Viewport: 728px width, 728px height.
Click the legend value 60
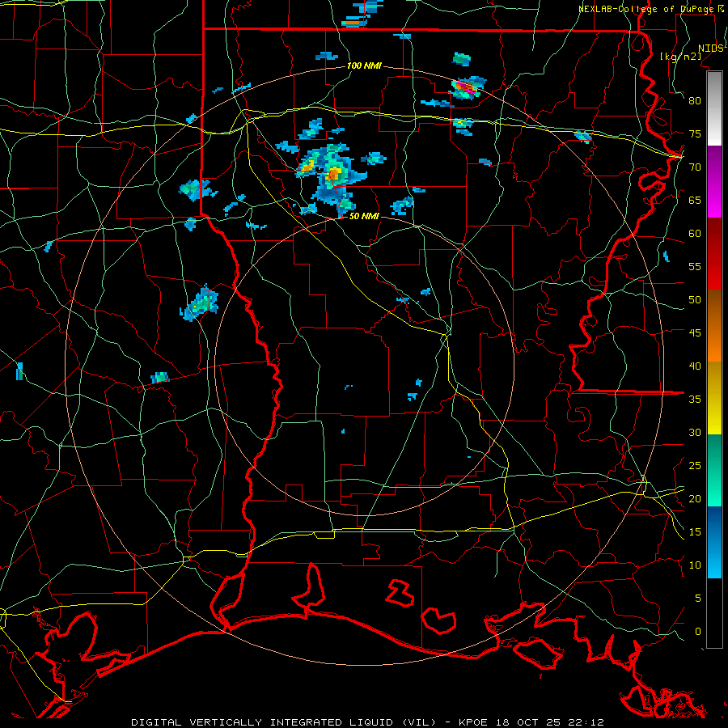(x=695, y=234)
